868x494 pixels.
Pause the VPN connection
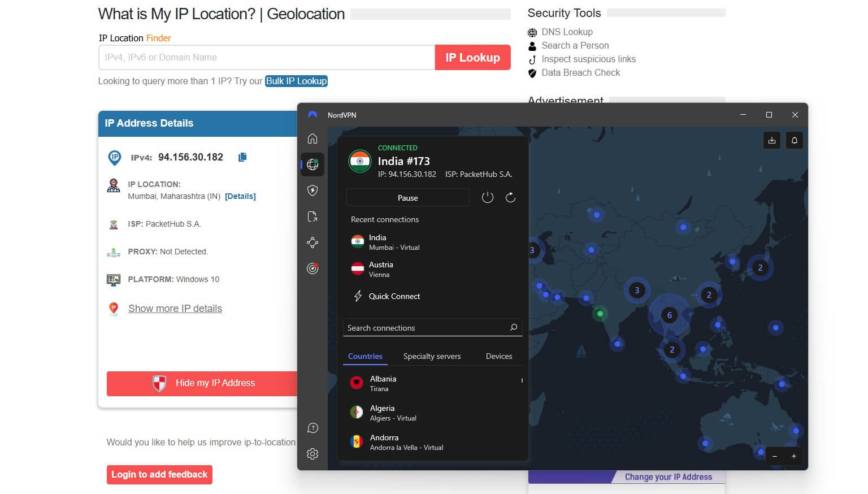[x=407, y=198]
